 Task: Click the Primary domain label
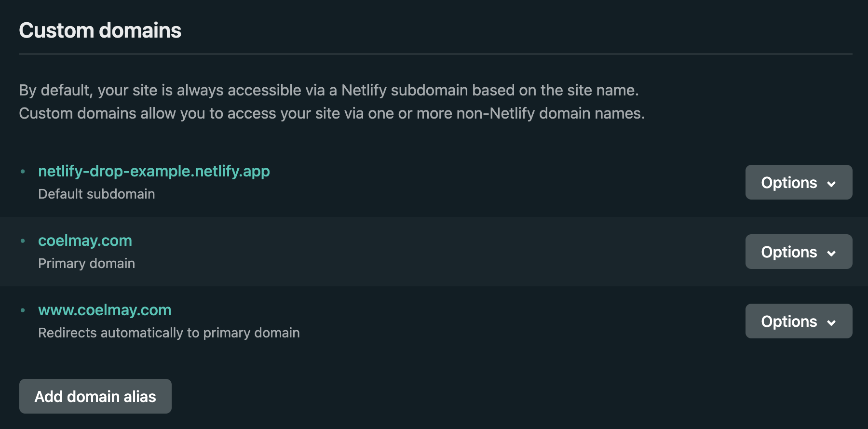[x=86, y=263]
